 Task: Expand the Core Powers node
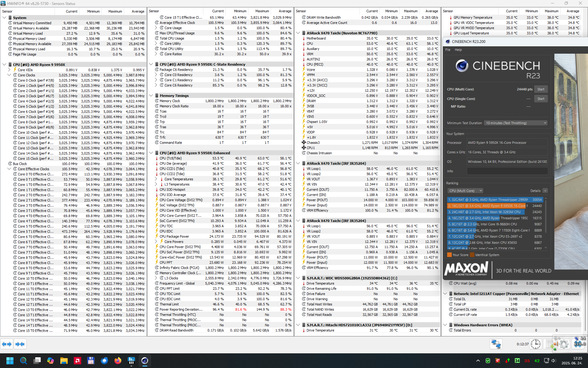[156, 242]
